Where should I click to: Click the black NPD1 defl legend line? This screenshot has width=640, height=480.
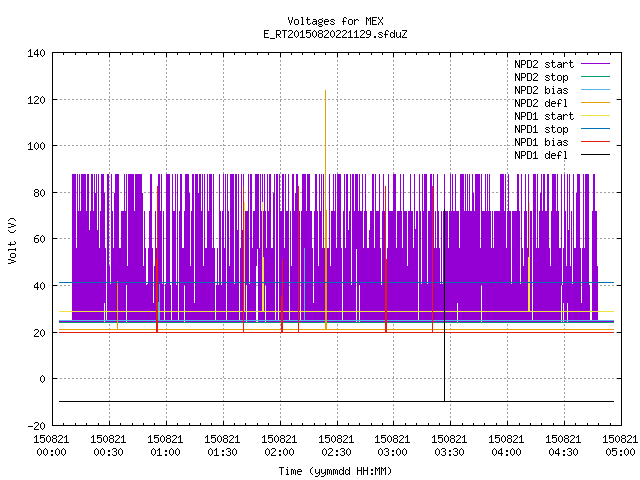pyautogui.click(x=595, y=155)
